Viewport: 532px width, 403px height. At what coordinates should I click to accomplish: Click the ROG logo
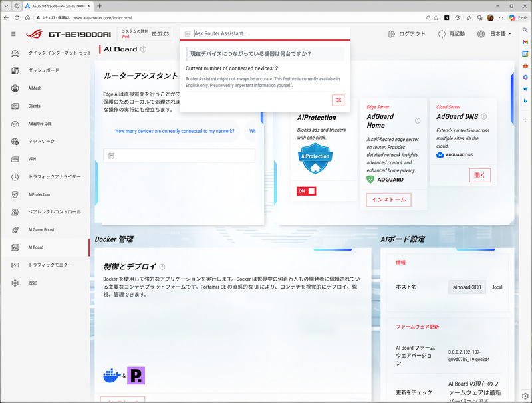click(x=35, y=34)
